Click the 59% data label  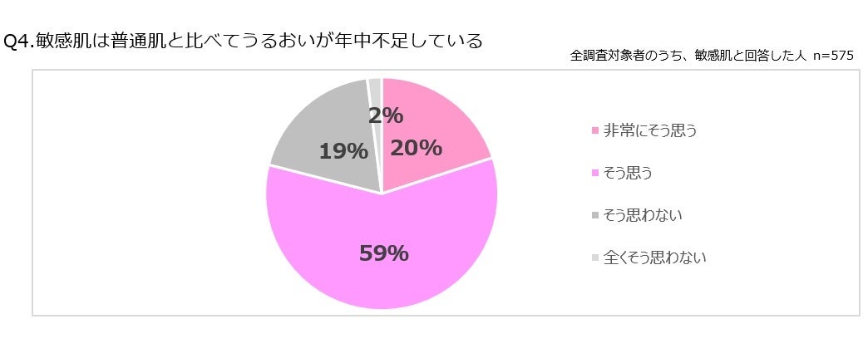click(383, 253)
